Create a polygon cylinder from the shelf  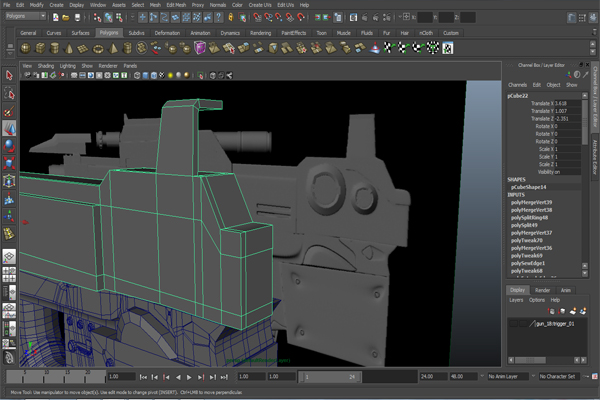pyautogui.click(x=55, y=48)
